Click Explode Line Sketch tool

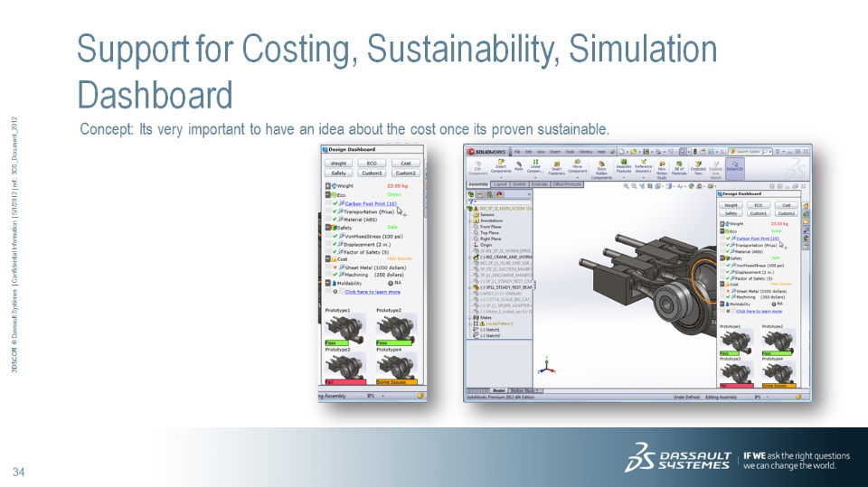716,170
